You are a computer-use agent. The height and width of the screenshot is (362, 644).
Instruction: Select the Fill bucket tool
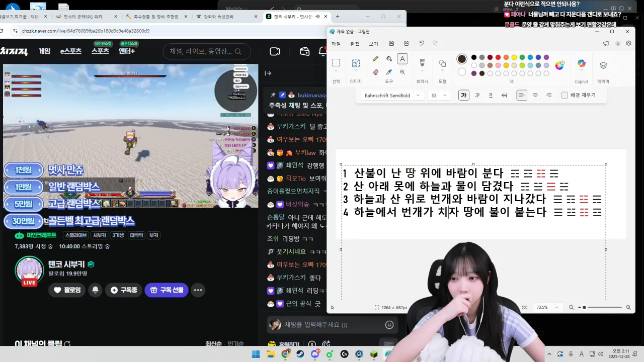(x=389, y=59)
